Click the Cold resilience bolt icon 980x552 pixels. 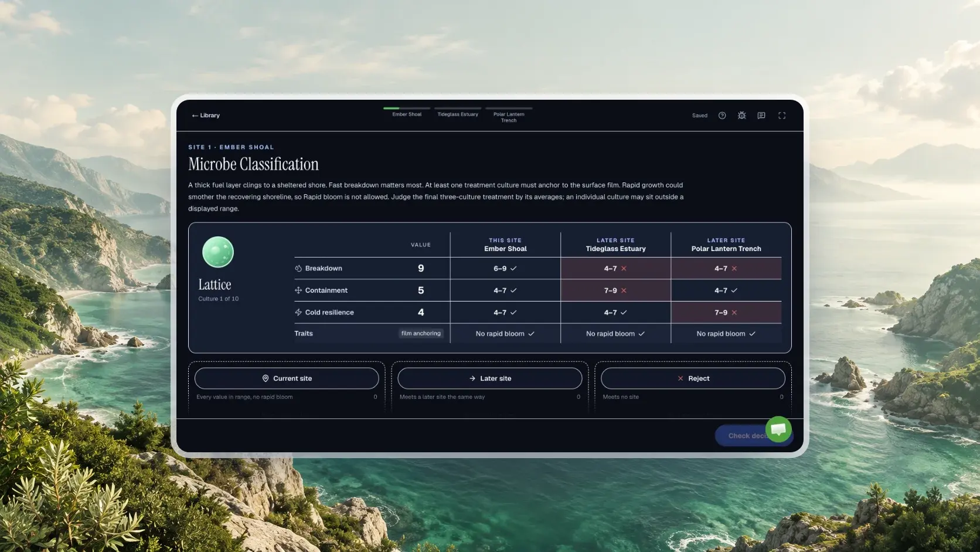(x=298, y=312)
